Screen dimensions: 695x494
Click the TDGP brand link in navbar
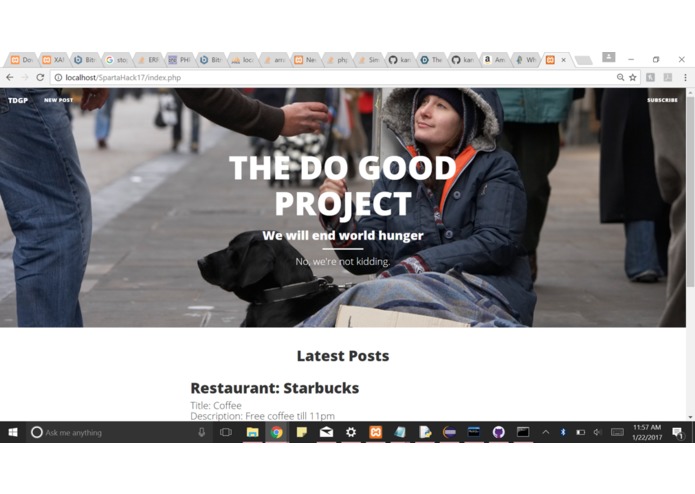click(18, 101)
